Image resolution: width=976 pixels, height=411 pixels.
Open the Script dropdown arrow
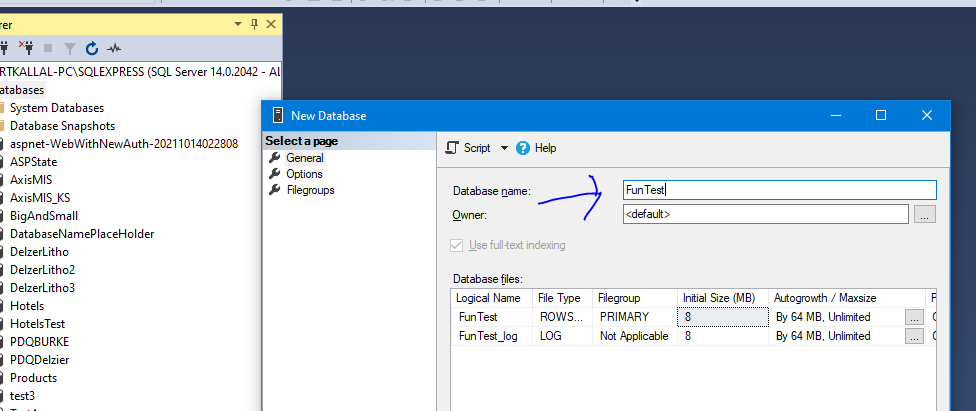[504, 148]
